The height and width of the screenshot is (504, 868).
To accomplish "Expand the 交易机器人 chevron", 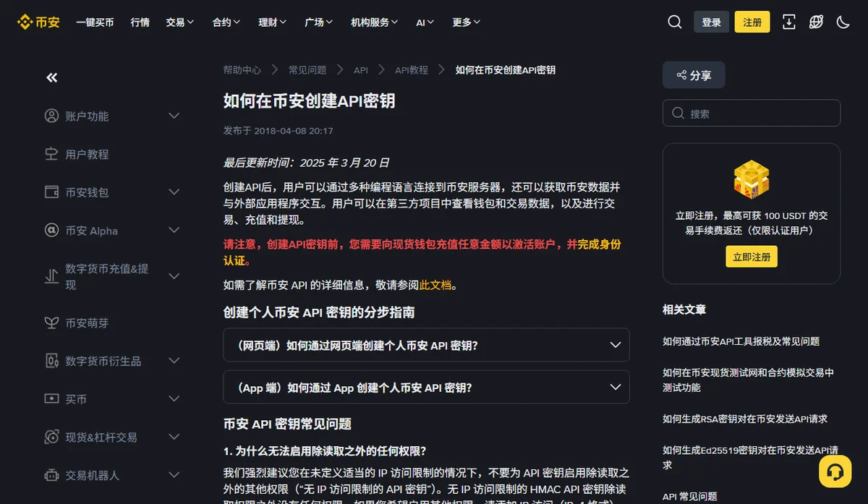I will [174, 475].
